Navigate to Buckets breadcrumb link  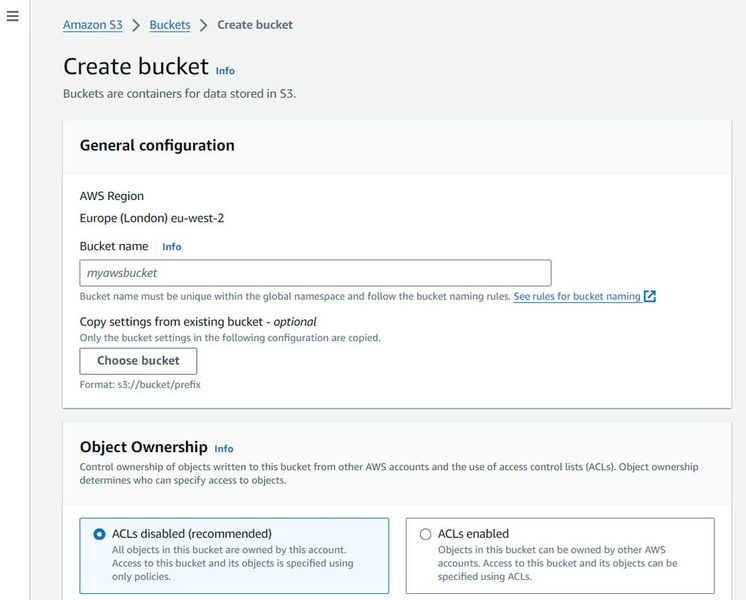[x=169, y=25]
